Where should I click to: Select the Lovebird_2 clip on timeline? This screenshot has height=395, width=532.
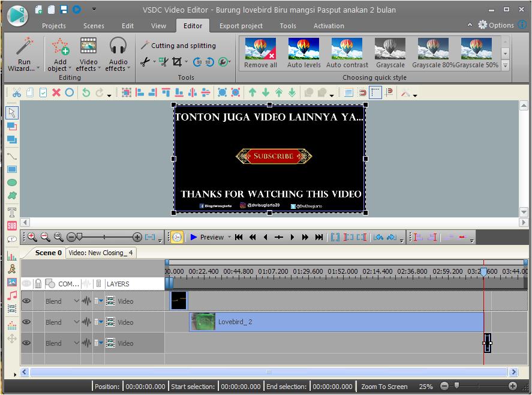coord(336,322)
